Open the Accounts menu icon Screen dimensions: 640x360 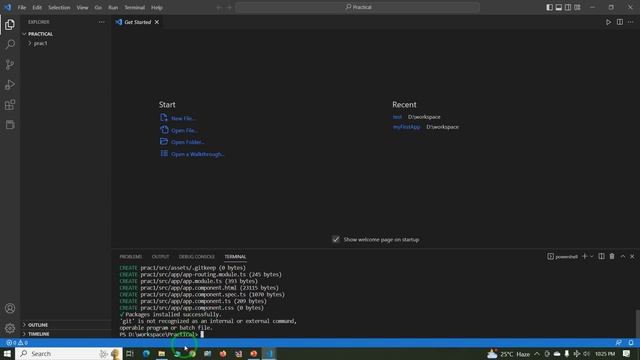point(10,308)
